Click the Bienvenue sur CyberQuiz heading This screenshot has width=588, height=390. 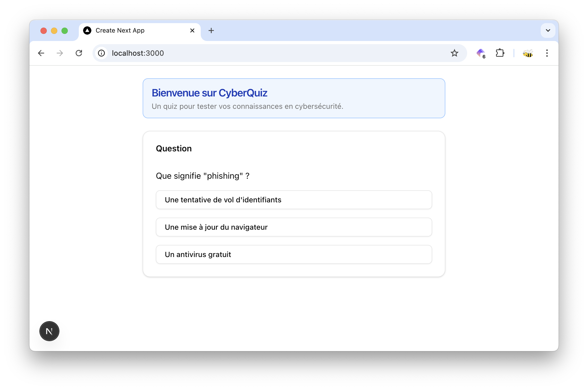(209, 93)
